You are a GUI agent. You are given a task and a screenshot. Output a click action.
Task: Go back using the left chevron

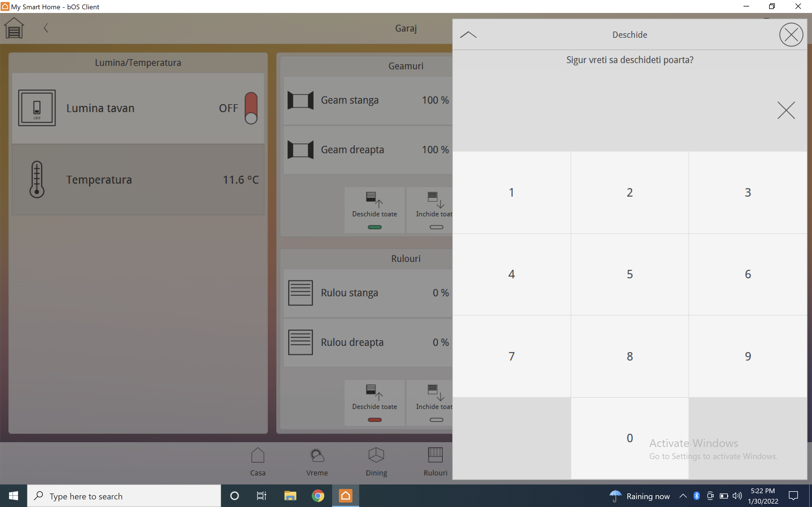pos(46,28)
